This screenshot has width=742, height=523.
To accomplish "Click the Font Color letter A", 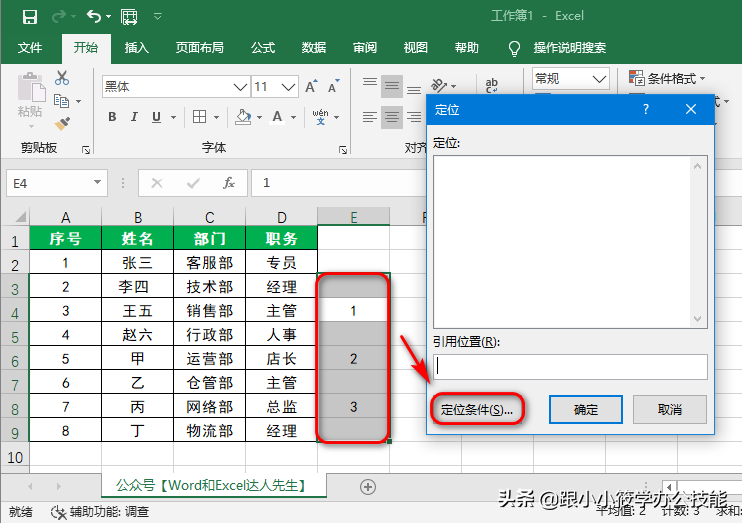I will pos(278,116).
